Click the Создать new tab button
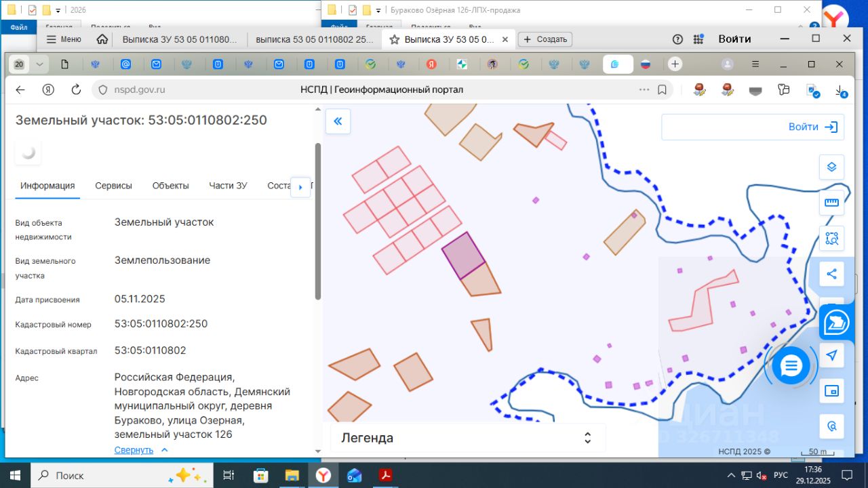 click(x=545, y=39)
